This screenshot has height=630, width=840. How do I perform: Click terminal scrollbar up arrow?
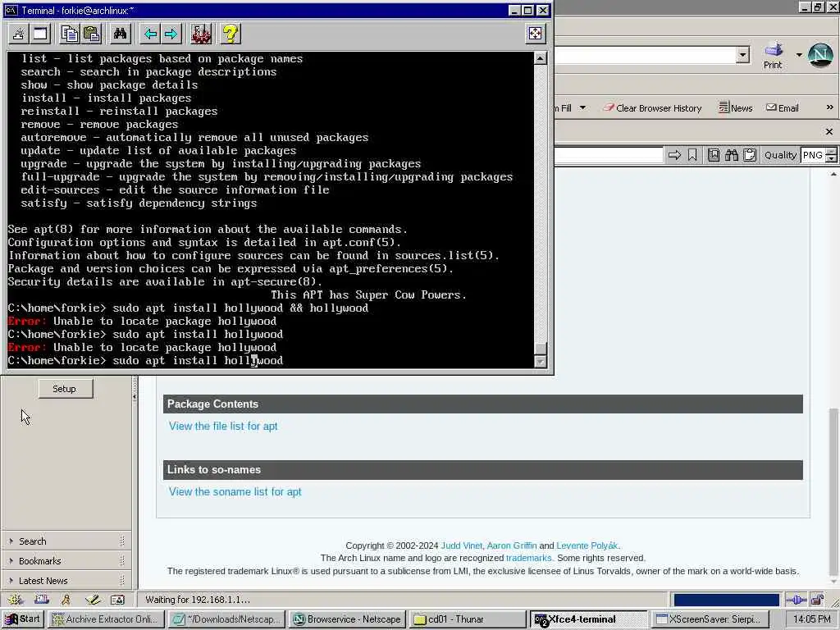[x=541, y=58]
